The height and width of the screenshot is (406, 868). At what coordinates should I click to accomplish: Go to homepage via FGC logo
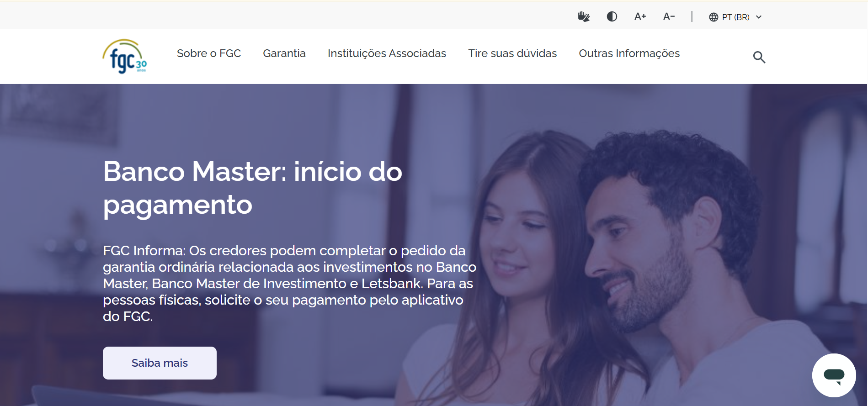click(x=124, y=56)
